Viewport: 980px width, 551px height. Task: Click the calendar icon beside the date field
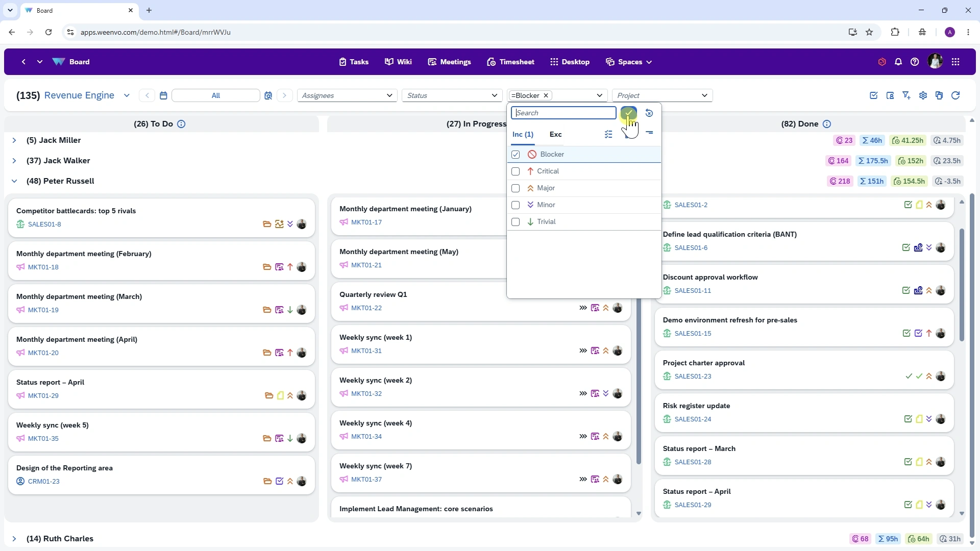coord(163,95)
